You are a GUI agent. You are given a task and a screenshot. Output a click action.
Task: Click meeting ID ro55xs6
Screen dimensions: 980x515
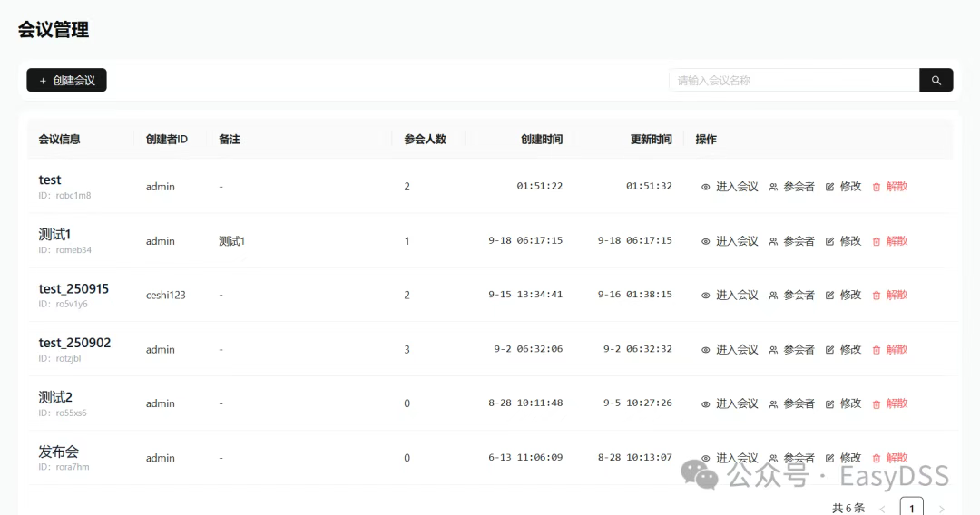click(72, 413)
